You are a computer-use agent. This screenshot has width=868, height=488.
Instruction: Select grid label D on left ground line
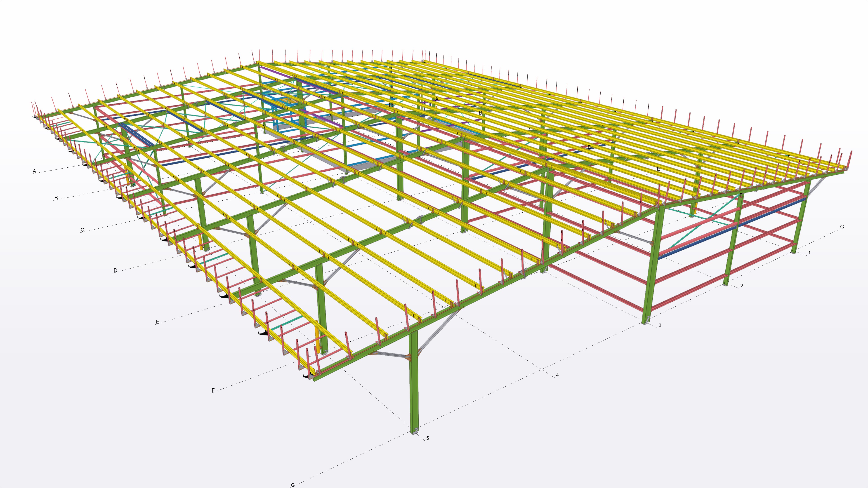(116, 270)
